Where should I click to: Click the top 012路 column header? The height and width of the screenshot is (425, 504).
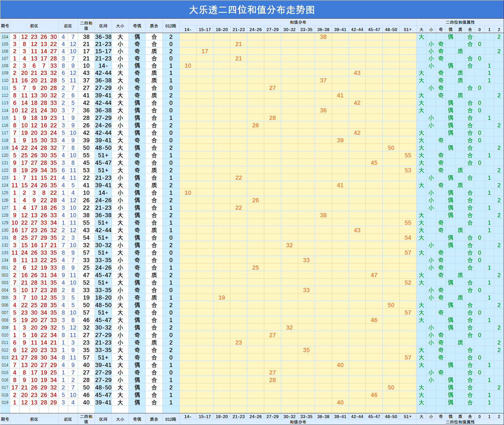tap(171, 26)
